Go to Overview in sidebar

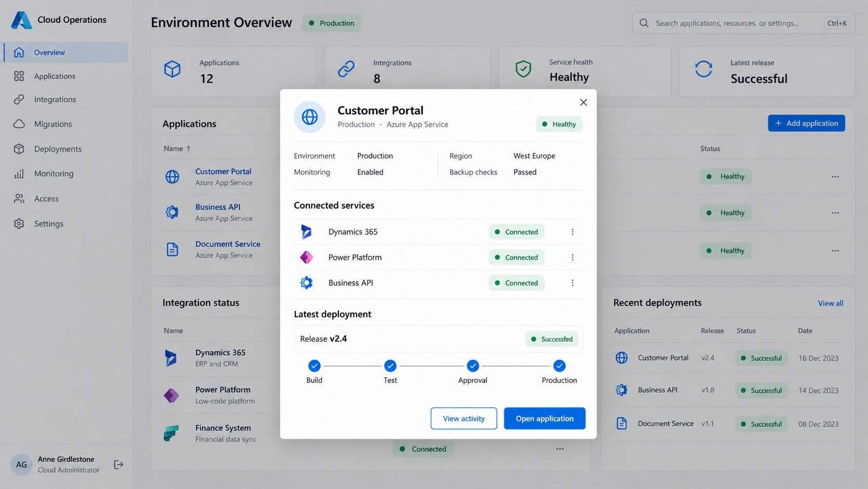click(66, 52)
